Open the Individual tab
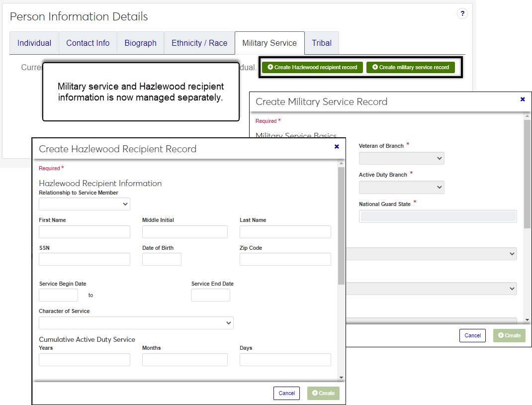 click(34, 43)
